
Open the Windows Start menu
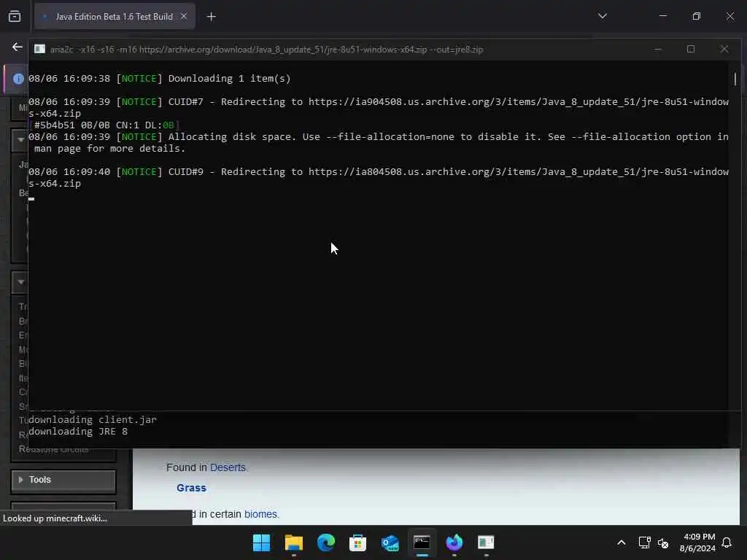[261, 542]
